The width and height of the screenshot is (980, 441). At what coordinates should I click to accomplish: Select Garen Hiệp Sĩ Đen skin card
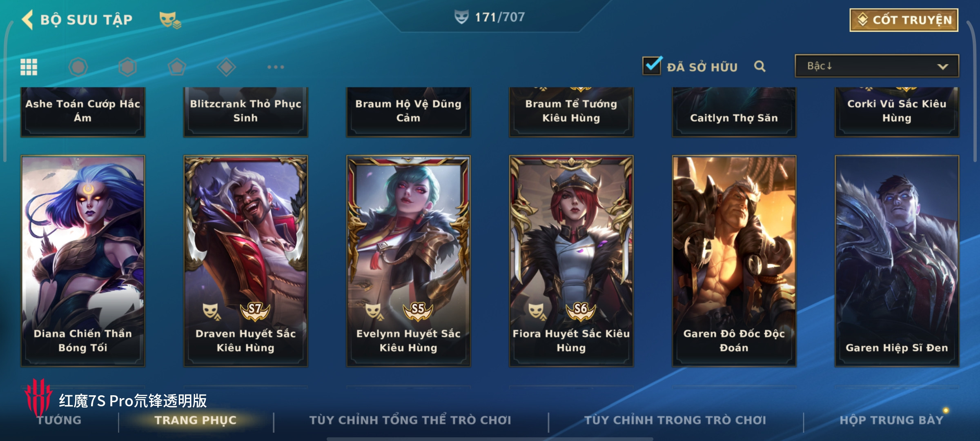pyautogui.click(x=897, y=261)
